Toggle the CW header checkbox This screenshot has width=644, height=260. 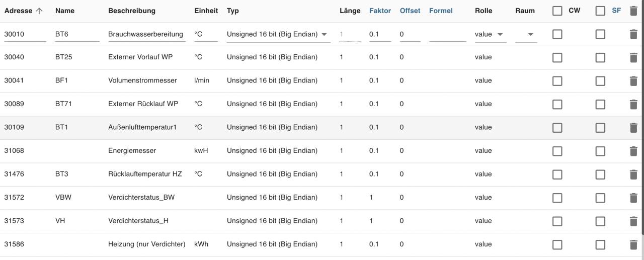pyautogui.click(x=557, y=11)
